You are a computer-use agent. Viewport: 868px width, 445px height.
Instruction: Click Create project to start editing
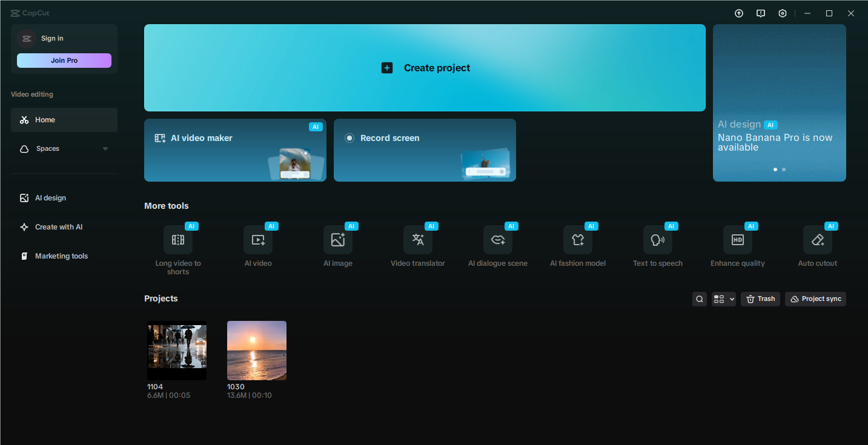click(x=425, y=67)
